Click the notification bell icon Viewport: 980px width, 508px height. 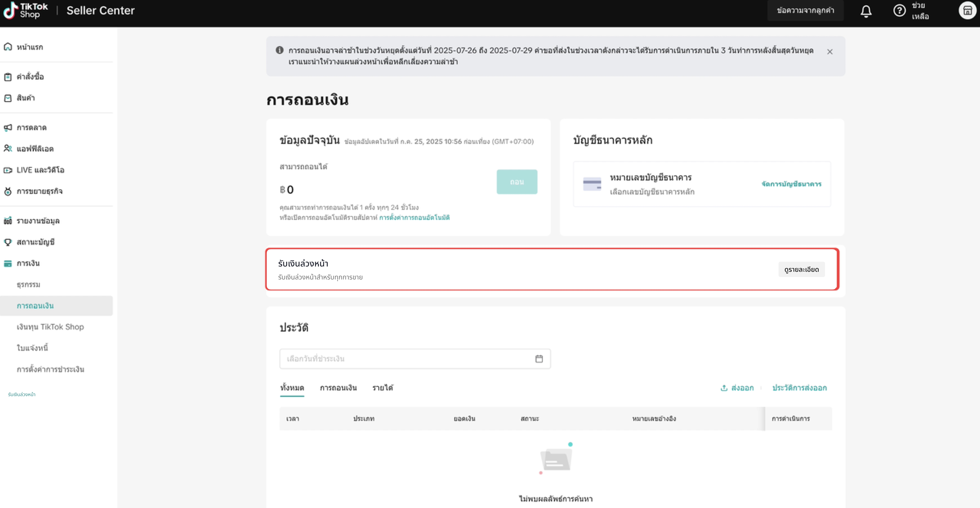click(866, 11)
